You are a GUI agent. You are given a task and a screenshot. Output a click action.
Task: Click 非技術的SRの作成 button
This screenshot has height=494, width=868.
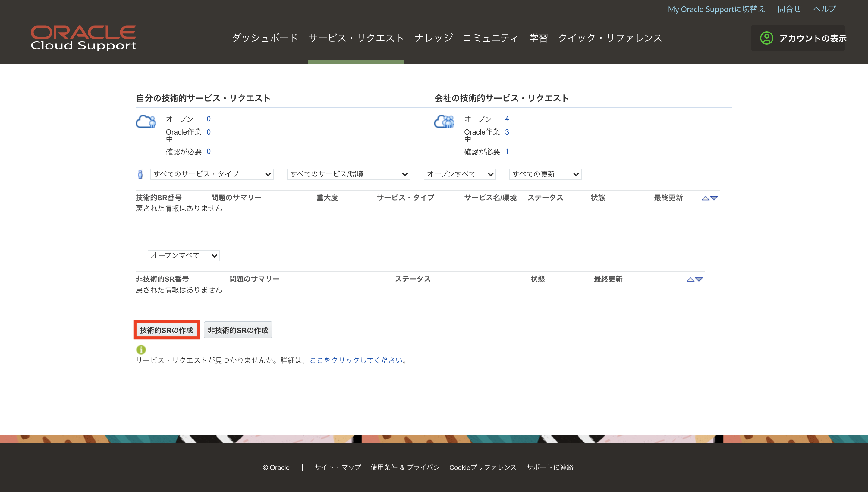point(237,331)
